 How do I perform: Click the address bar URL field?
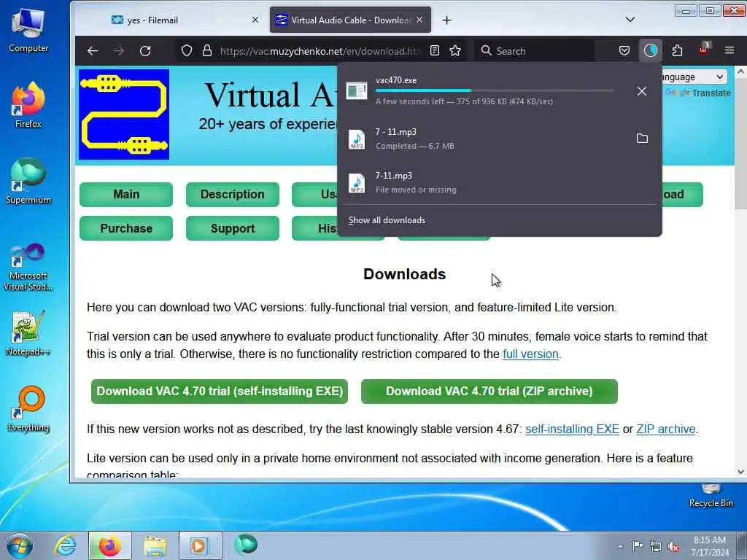[x=320, y=51]
